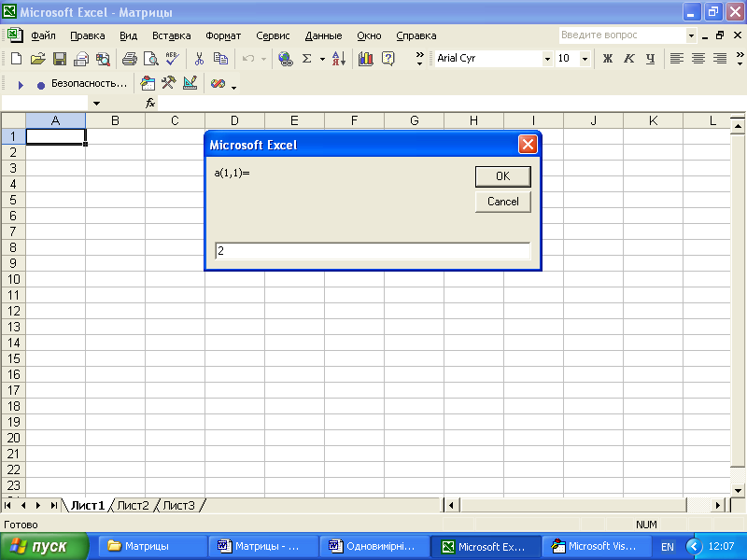Image resolution: width=747 pixels, height=560 pixels.
Task: Apply AutoSum with the sigma icon
Action: 307,59
